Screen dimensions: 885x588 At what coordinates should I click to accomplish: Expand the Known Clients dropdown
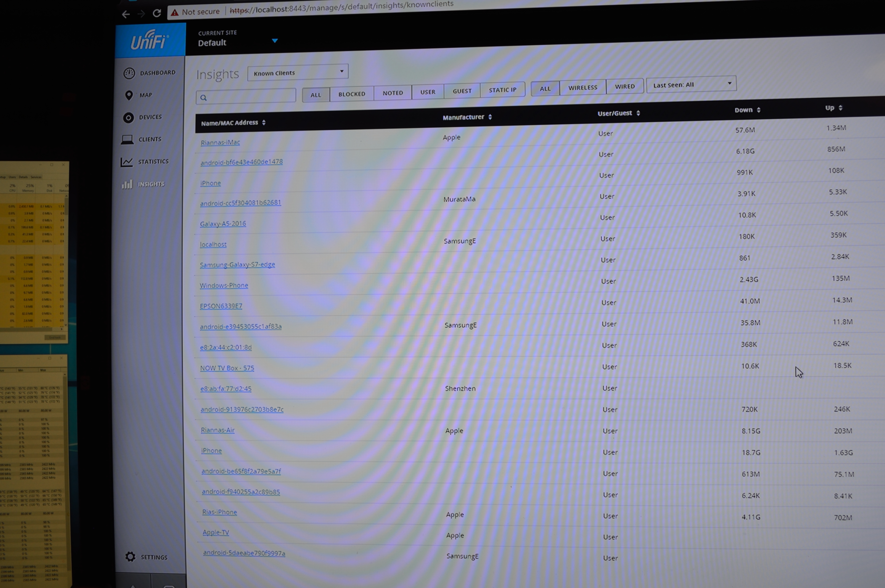click(298, 72)
